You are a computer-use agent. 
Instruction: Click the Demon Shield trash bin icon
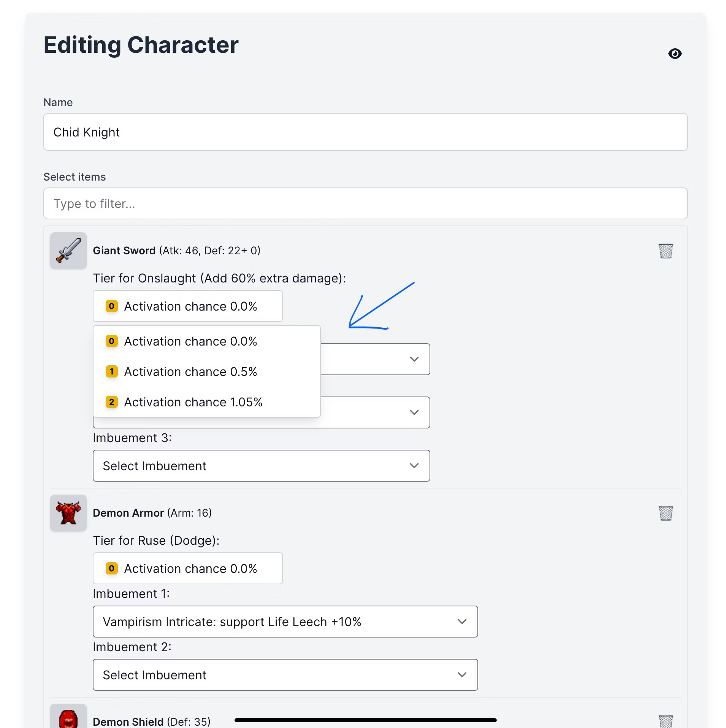pyautogui.click(x=666, y=721)
